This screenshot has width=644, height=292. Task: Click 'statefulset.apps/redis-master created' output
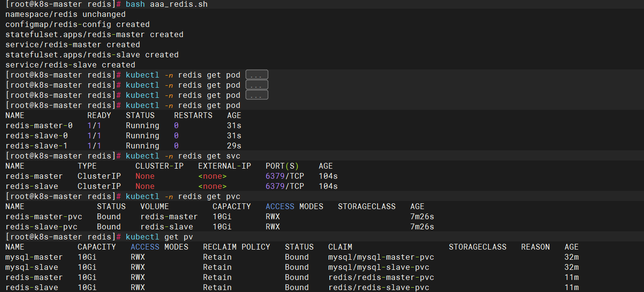coord(94,34)
